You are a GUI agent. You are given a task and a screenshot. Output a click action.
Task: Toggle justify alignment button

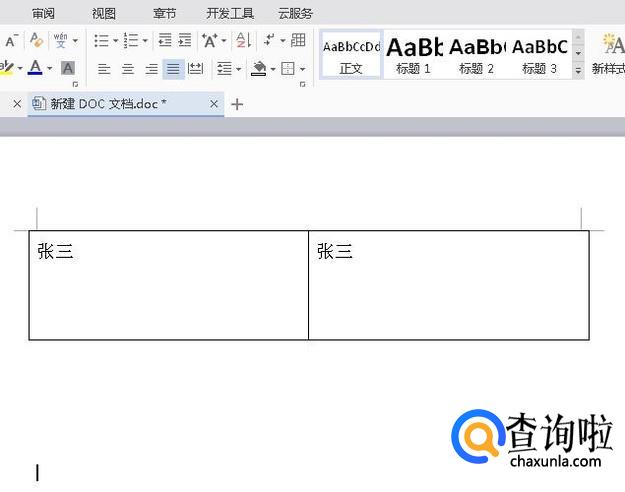point(174,69)
